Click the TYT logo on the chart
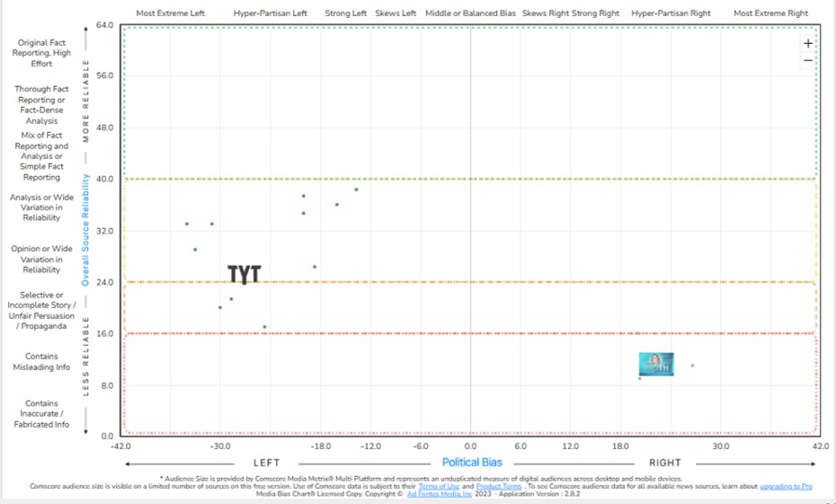The width and height of the screenshot is (836, 504). 243,274
